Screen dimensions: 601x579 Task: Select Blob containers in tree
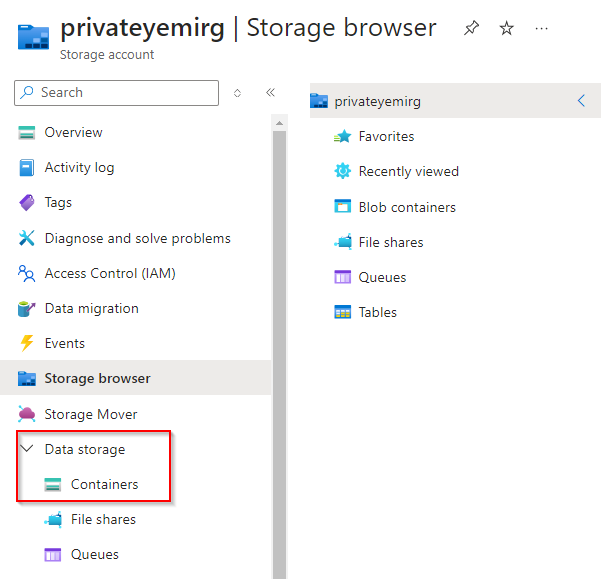coord(407,207)
